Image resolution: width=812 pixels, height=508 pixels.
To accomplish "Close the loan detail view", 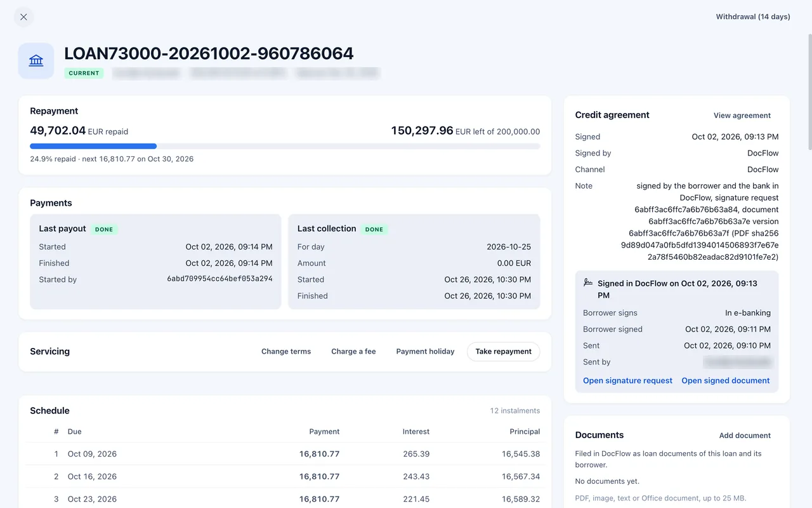I will click(x=23, y=17).
